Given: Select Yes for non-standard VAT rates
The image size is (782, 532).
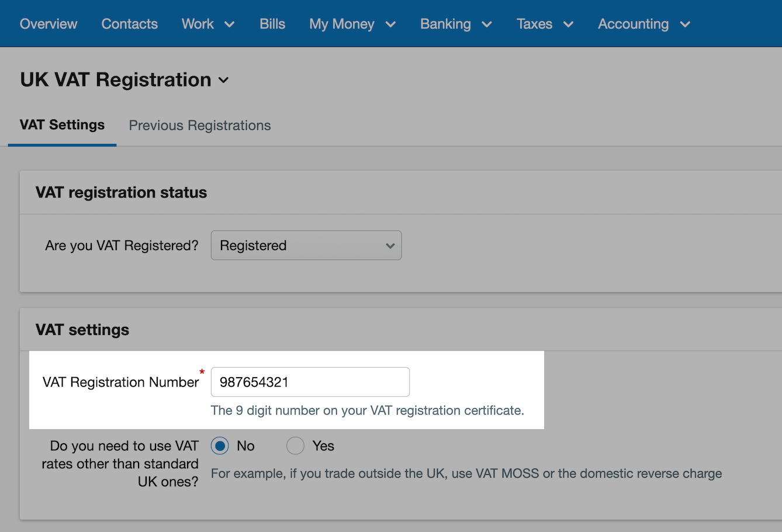Looking at the screenshot, I should (x=295, y=445).
